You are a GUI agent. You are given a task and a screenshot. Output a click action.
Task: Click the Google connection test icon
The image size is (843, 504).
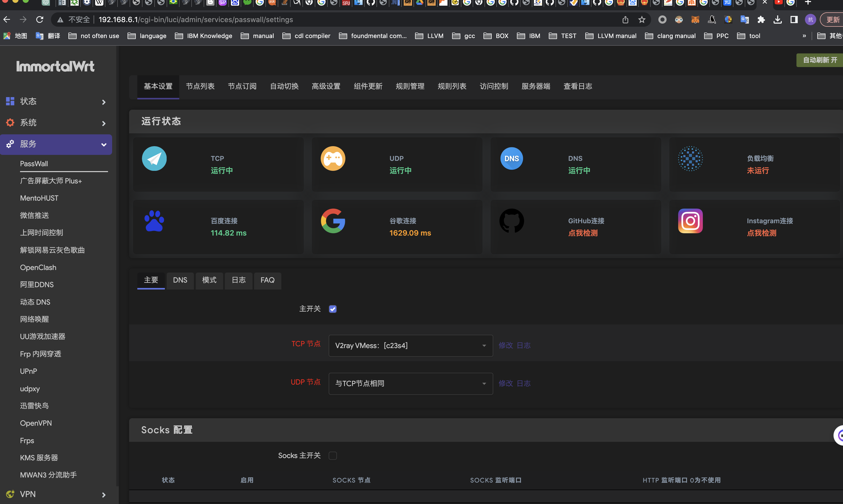pos(333,221)
